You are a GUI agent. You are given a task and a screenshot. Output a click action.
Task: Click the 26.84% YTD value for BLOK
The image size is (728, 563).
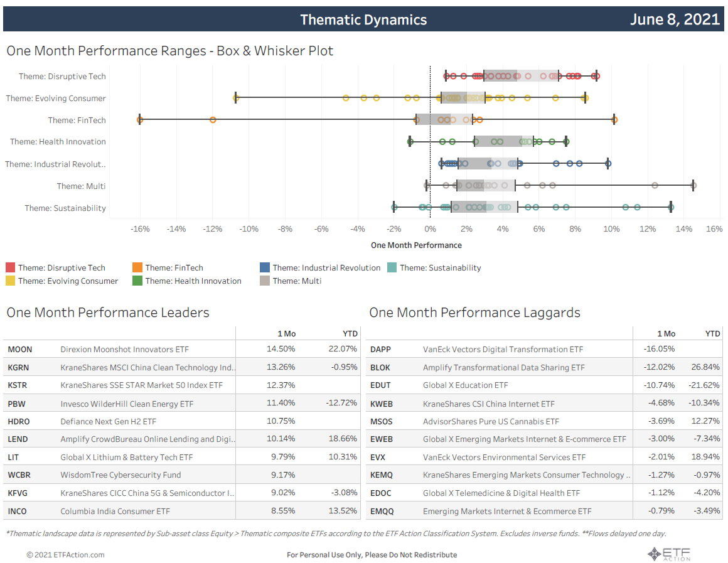coord(705,367)
